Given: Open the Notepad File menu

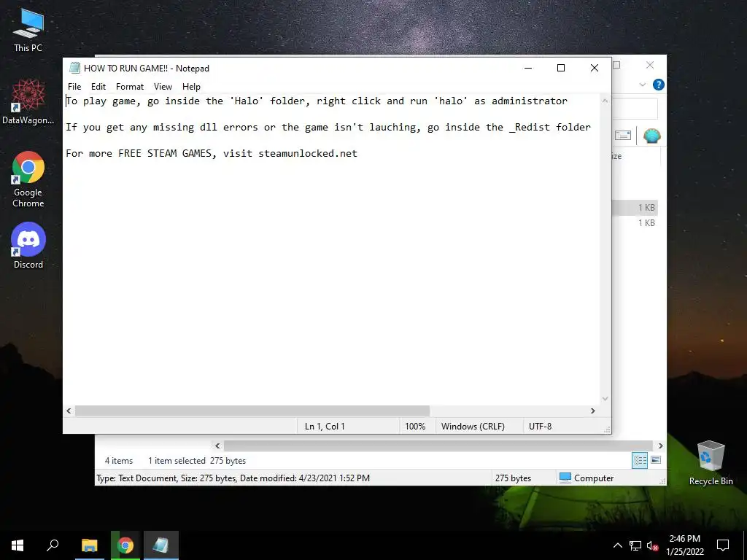Looking at the screenshot, I should point(74,87).
